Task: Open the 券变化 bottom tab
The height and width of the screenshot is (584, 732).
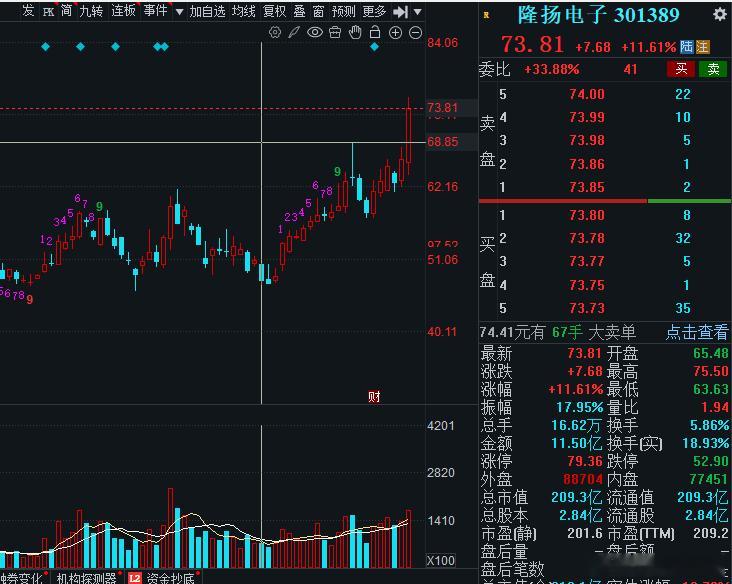Action: tap(21, 578)
